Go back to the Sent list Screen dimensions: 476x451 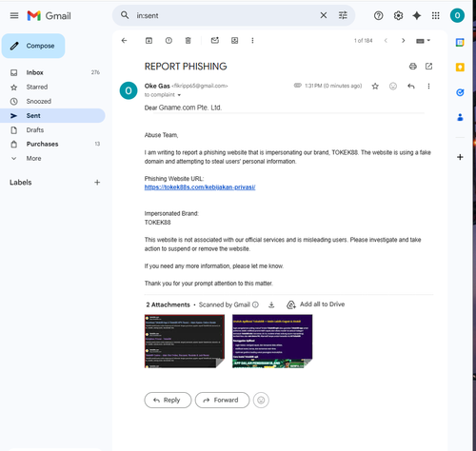click(124, 41)
